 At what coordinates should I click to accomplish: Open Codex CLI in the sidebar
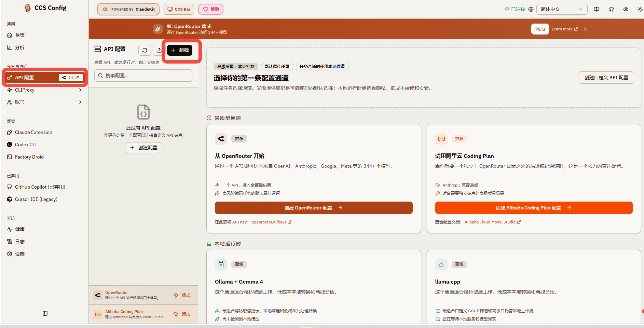pos(44,145)
